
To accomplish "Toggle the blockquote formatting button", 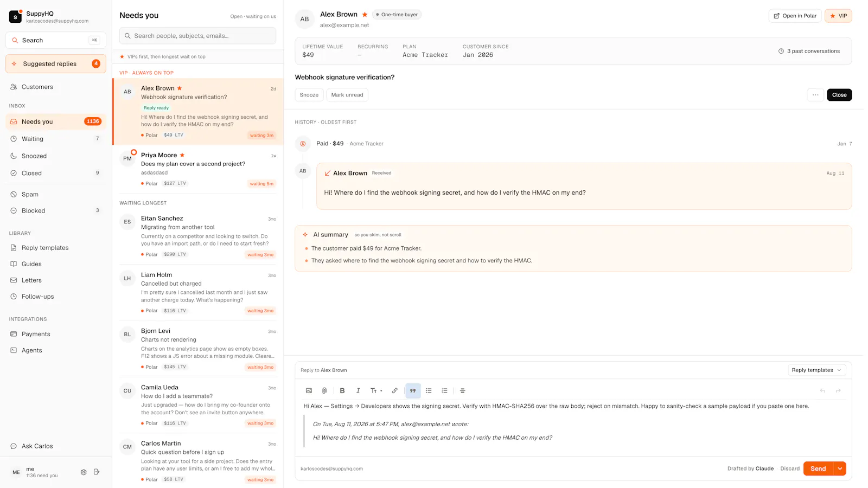I will [x=413, y=390].
